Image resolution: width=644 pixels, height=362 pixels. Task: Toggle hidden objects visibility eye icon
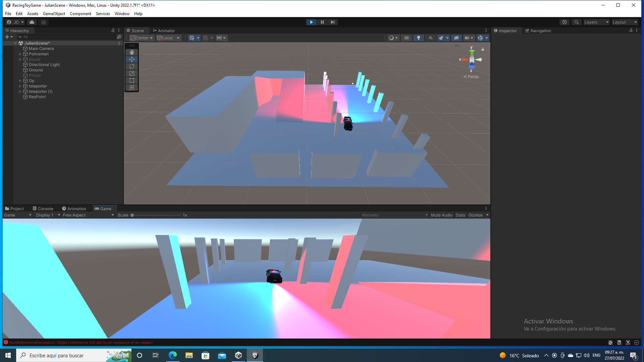pos(457,38)
